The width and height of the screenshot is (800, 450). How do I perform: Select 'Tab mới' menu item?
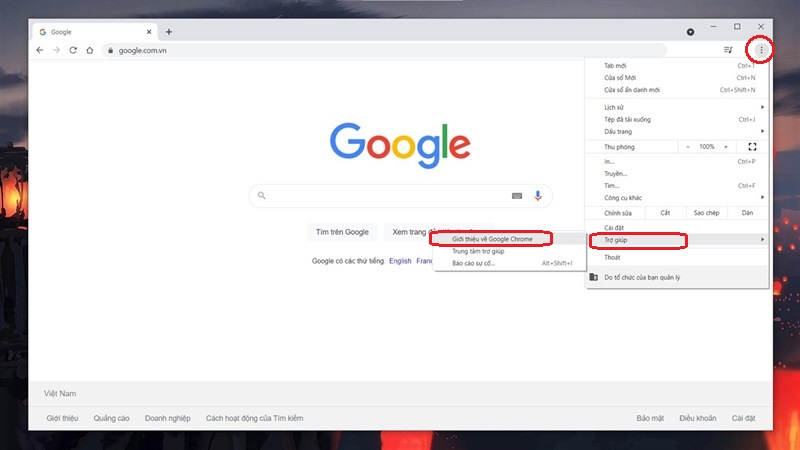(x=677, y=65)
